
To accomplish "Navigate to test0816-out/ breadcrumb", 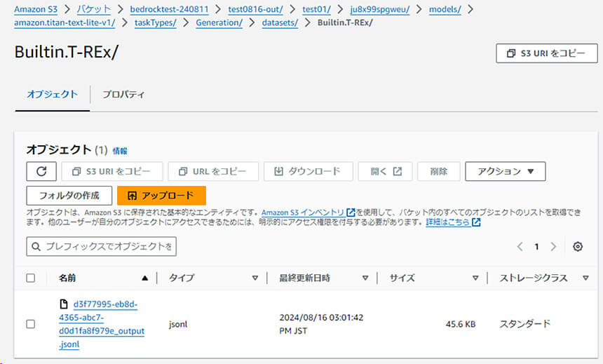I will (x=255, y=9).
